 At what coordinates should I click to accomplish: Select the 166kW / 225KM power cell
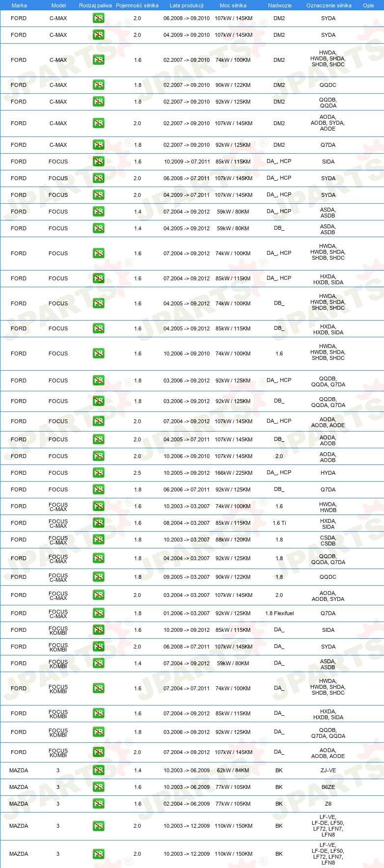234,473
